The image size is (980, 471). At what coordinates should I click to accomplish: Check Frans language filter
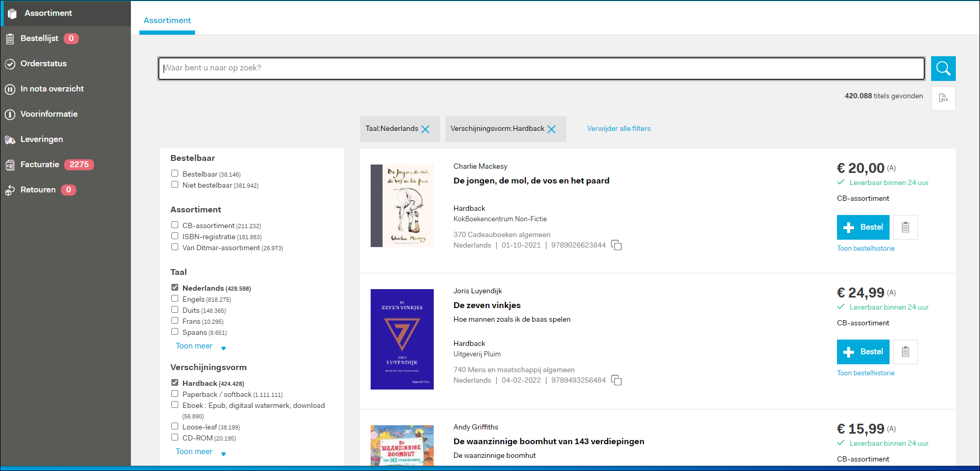(x=175, y=321)
